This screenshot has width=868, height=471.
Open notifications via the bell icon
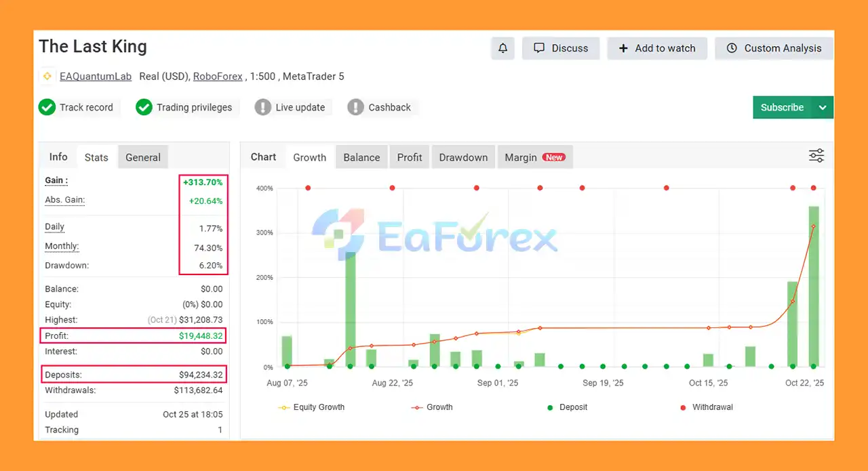click(x=502, y=48)
